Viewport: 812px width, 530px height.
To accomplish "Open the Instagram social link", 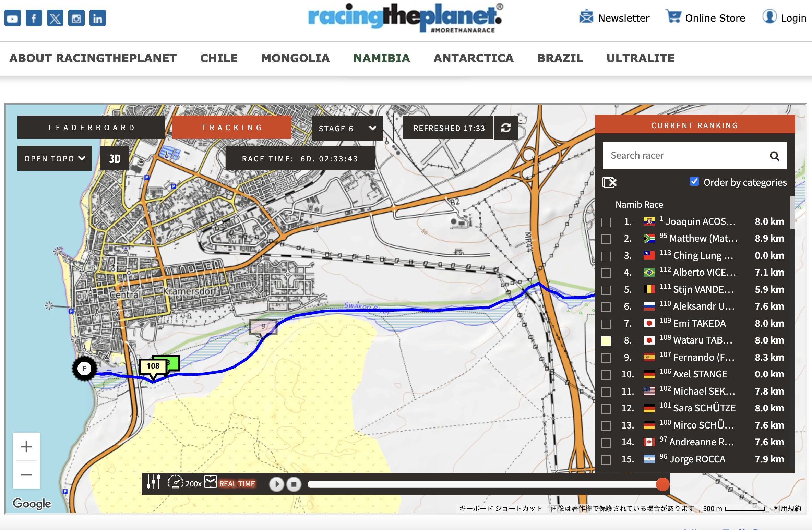I will pyautogui.click(x=76, y=18).
